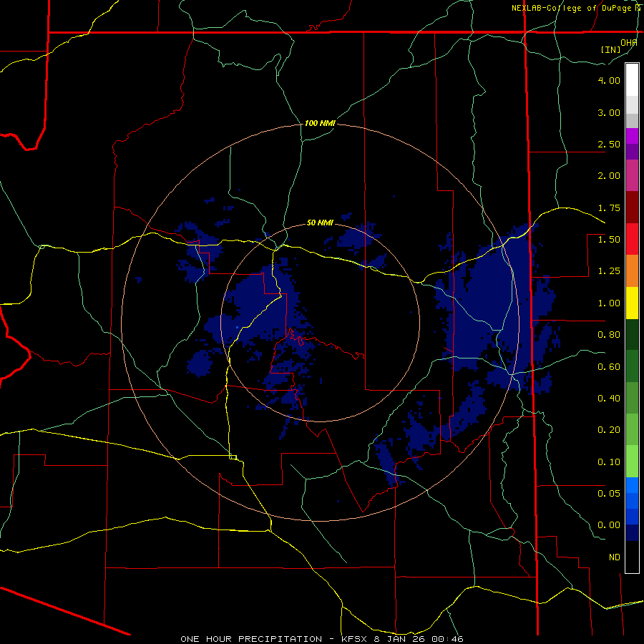Viewport: 644px width, 644px height.
Task: Click the "50 NMI" range ring label
Action: tap(320, 223)
